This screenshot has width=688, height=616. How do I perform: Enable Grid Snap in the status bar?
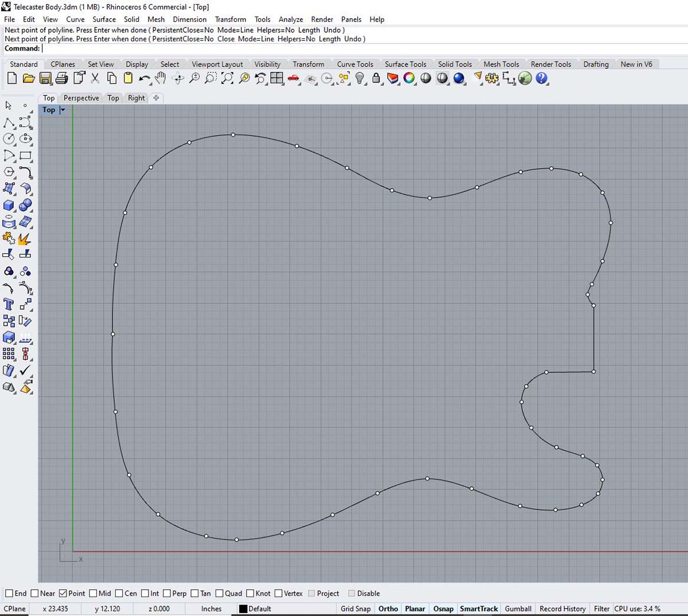coord(355,609)
